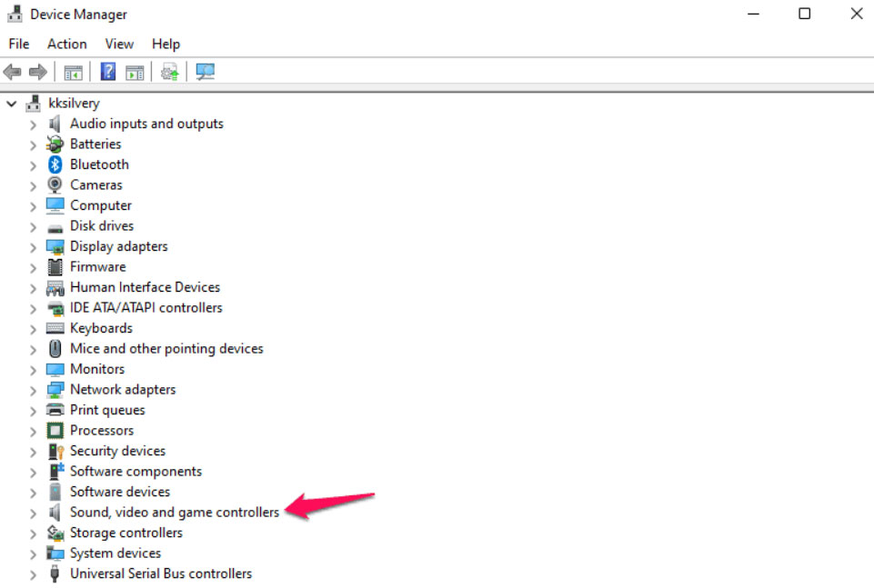The width and height of the screenshot is (874, 588).
Task: Expand the Disk drives category
Action: 33,226
